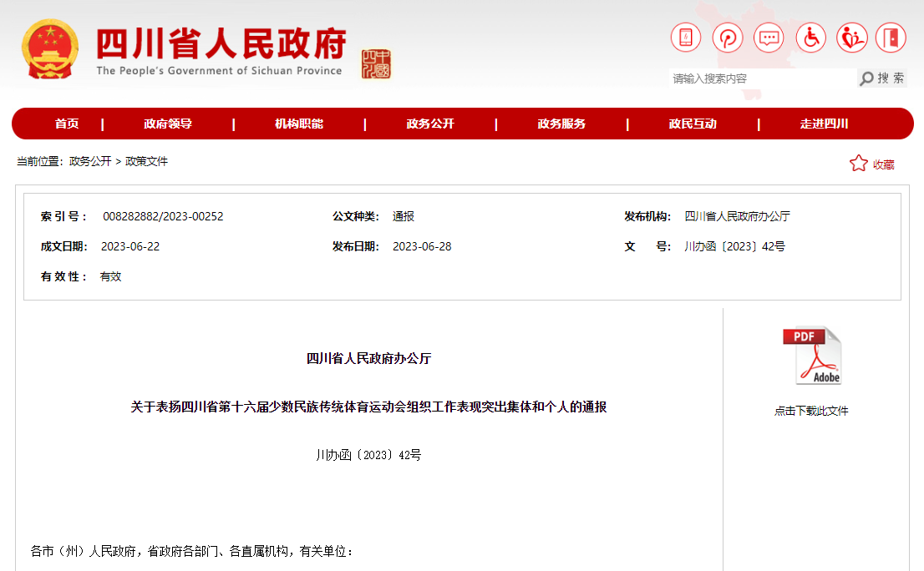Screen dimensions: 924x571
Task: Select 机构职能 in the navigation bar
Action: click(299, 124)
